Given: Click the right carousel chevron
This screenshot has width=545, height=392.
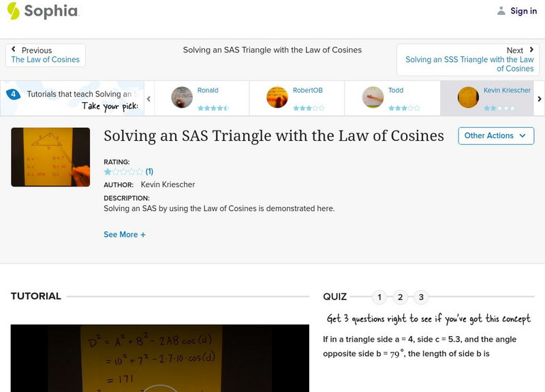Looking at the screenshot, I should tap(539, 97).
